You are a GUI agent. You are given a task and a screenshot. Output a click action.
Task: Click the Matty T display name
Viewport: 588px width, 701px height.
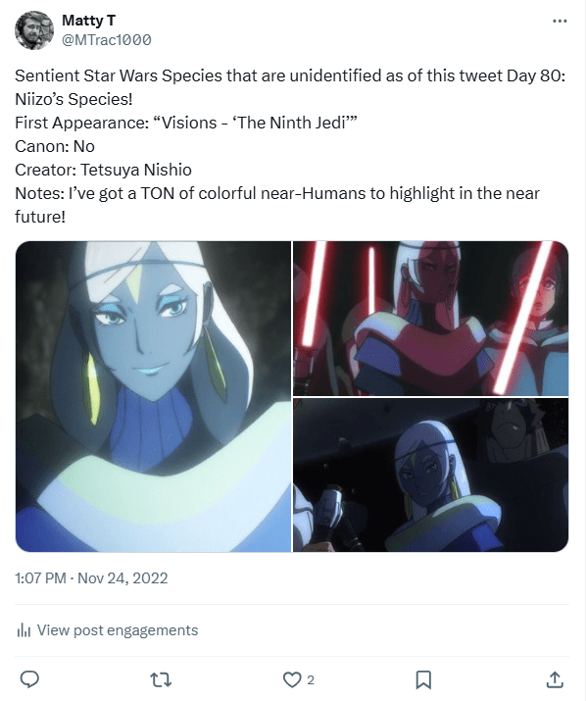(x=88, y=21)
